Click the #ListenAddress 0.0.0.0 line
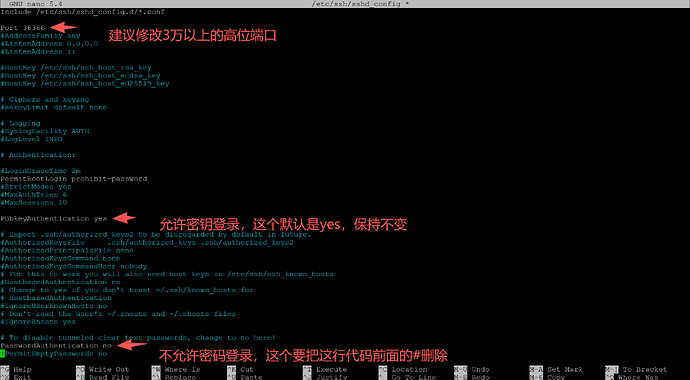690x380 pixels. 49,44
